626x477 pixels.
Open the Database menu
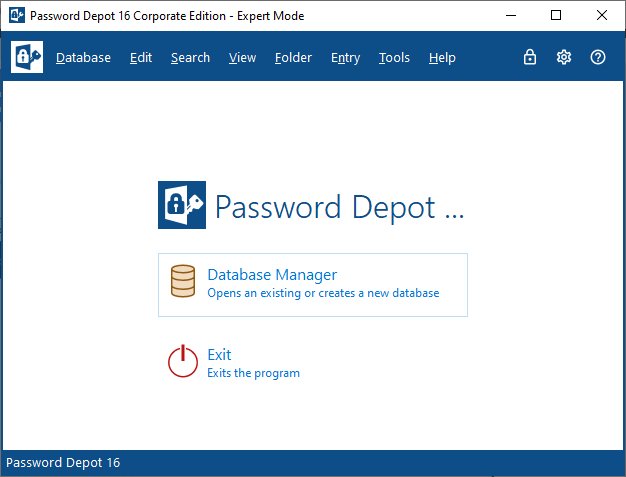click(x=83, y=57)
